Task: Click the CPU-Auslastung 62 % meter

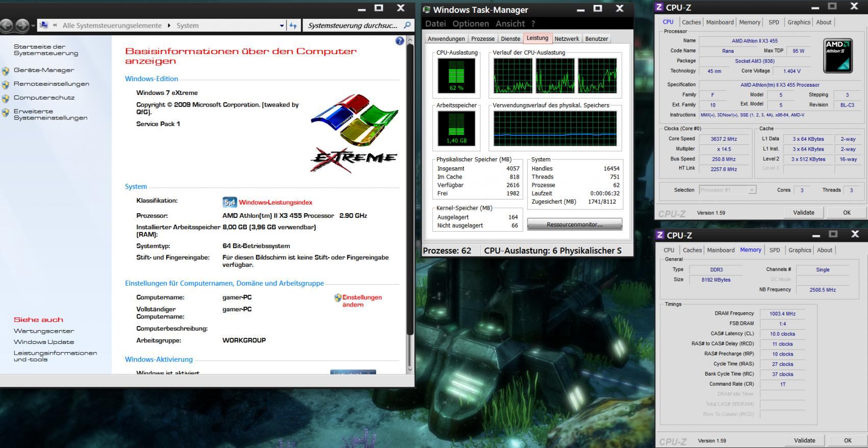Action: (456, 76)
